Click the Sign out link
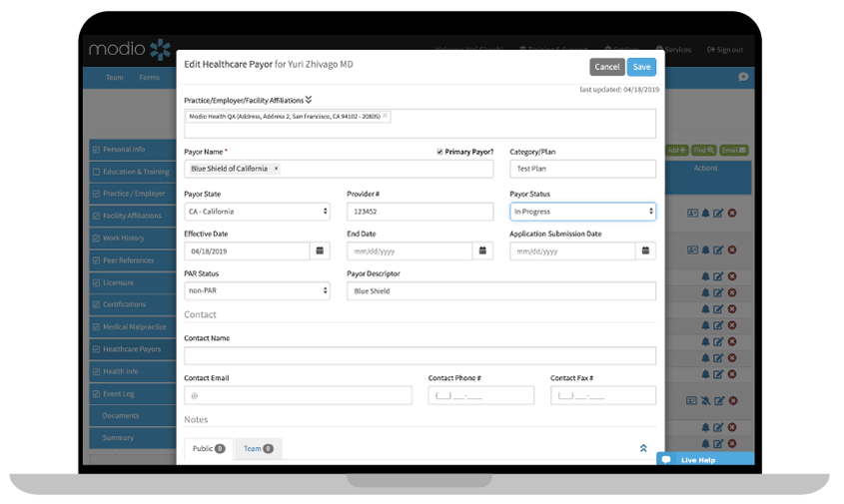 pos(724,50)
